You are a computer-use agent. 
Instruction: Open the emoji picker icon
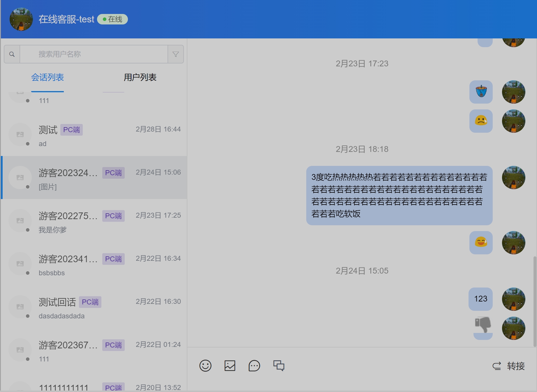tap(205, 366)
